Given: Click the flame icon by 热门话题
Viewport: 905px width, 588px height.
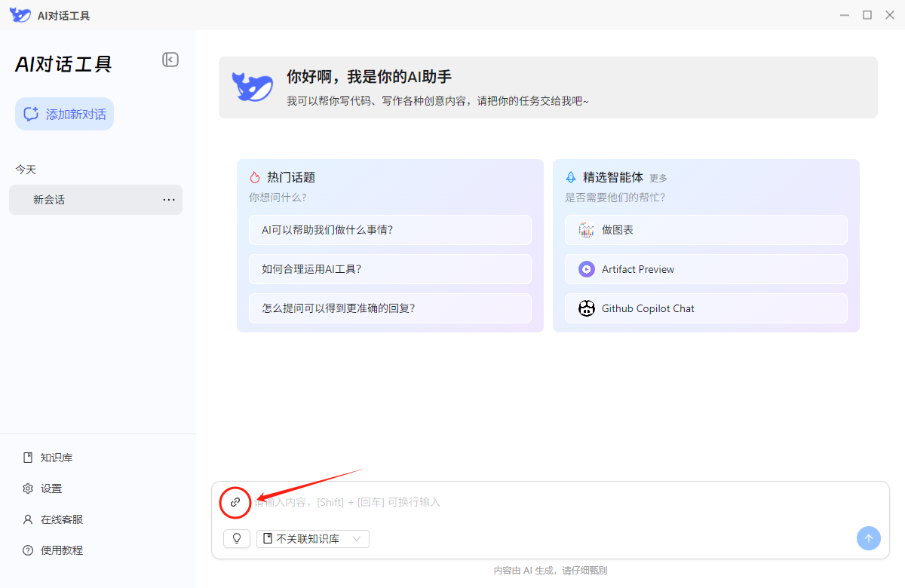Looking at the screenshot, I should click(x=255, y=178).
